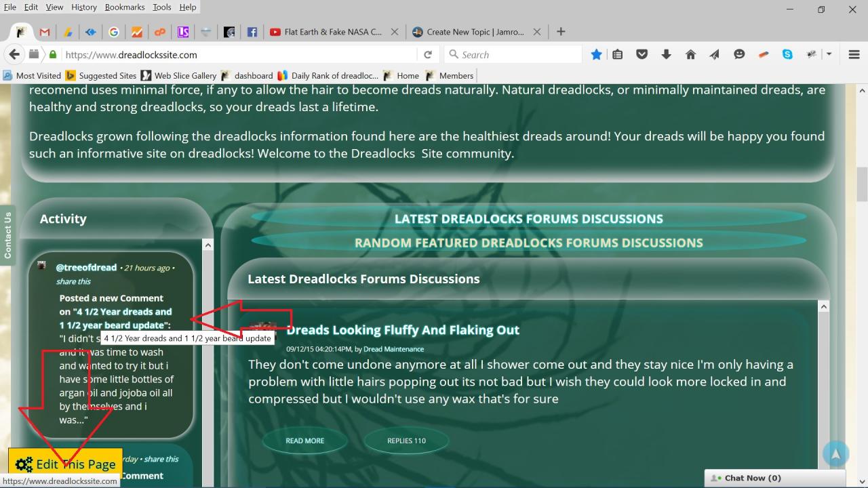
Task: Open the Downloads panel
Action: [666, 55]
